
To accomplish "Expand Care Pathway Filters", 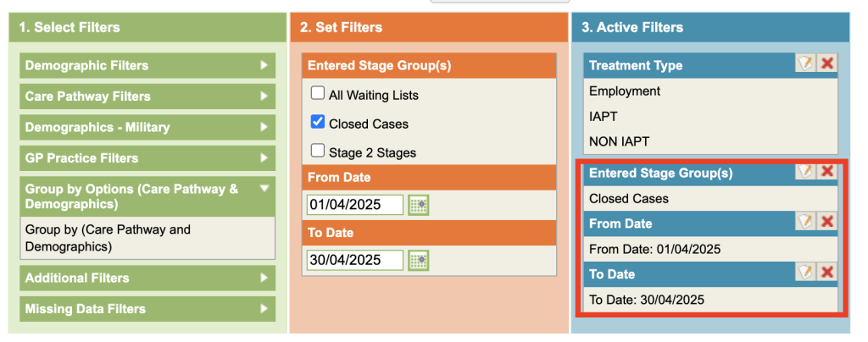I will click(x=147, y=97).
